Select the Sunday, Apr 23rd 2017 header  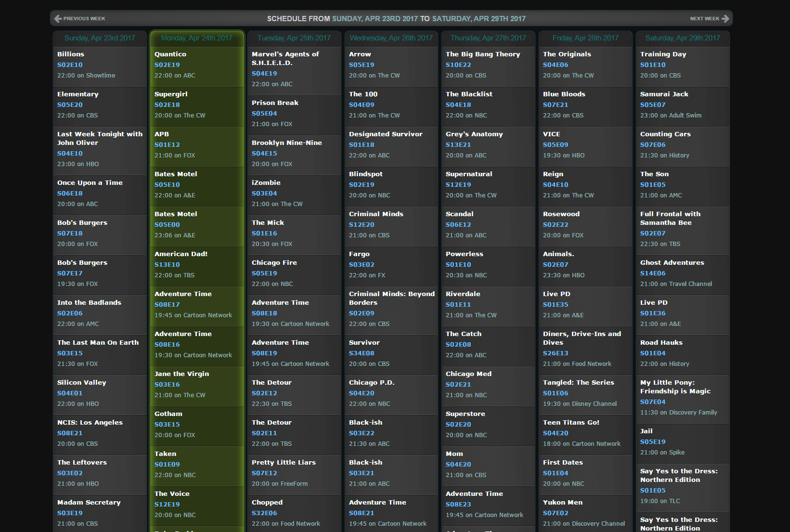pos(100,38)
